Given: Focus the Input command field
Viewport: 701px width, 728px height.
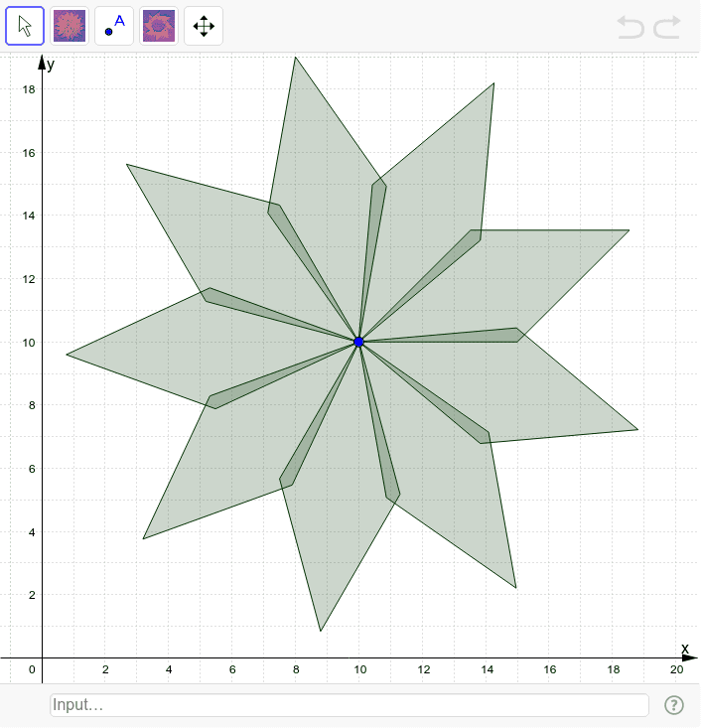Looking at the screenshot, I should (x=350, y=705).
